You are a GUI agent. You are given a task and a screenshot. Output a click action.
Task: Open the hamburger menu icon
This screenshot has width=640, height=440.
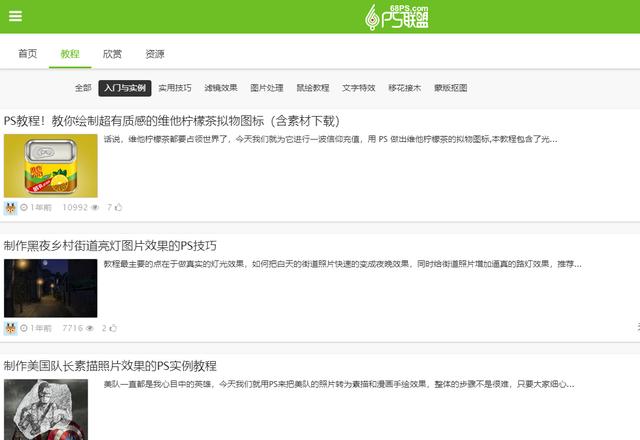(16, 16)
